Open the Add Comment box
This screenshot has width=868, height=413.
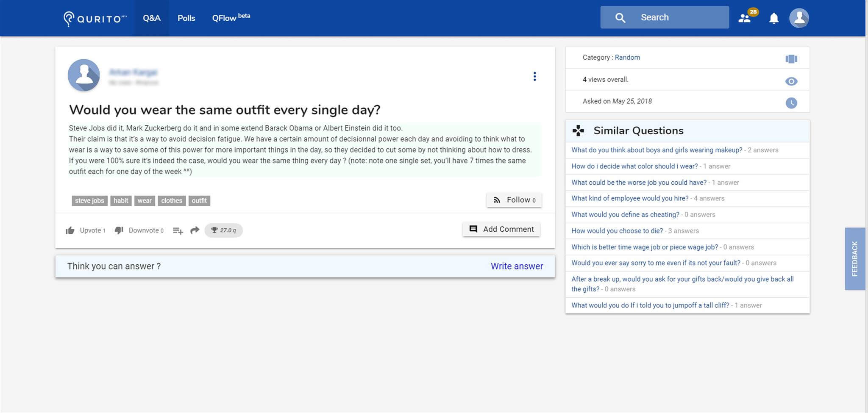click(x=501, y=229)
